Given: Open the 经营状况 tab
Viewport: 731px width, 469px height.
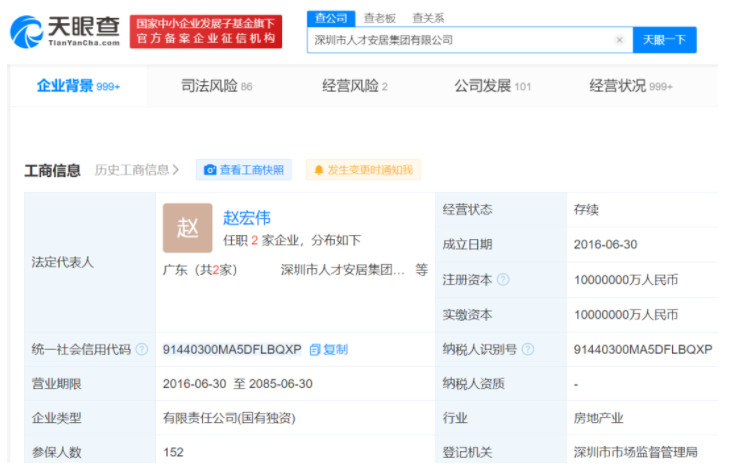Looking at the screenshot, I should tap(631, 86).
